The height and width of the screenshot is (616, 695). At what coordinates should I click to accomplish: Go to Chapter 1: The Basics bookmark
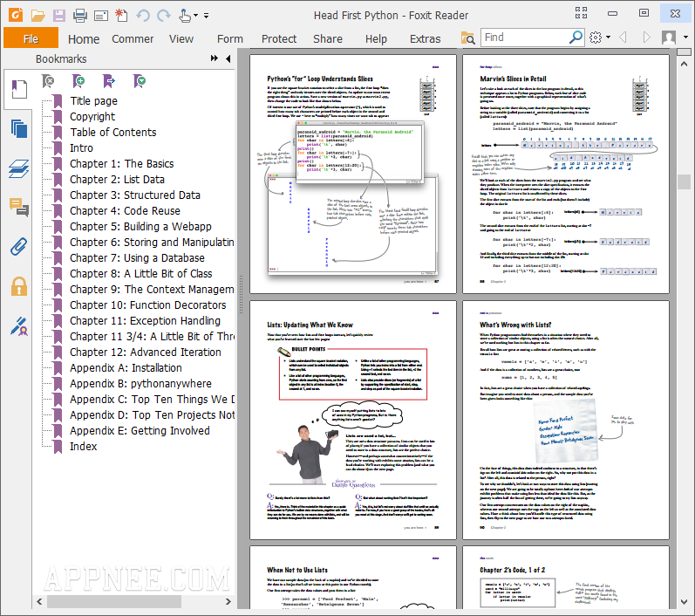tap(121, 164)
